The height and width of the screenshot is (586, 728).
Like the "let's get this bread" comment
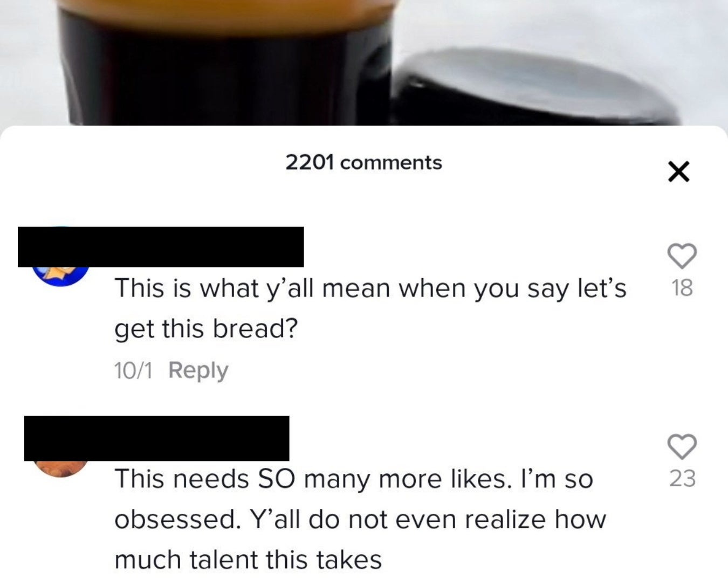pos(682,257)
